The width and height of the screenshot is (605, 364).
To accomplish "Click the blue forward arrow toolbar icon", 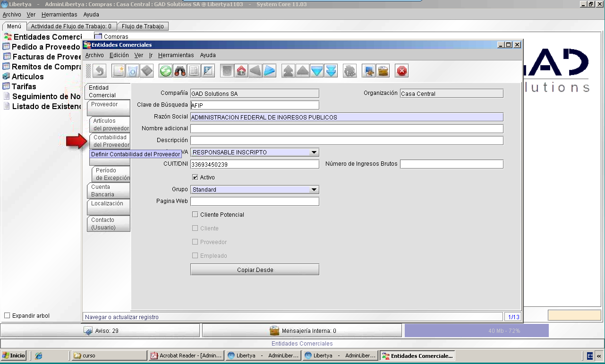I will coord(270,71).
